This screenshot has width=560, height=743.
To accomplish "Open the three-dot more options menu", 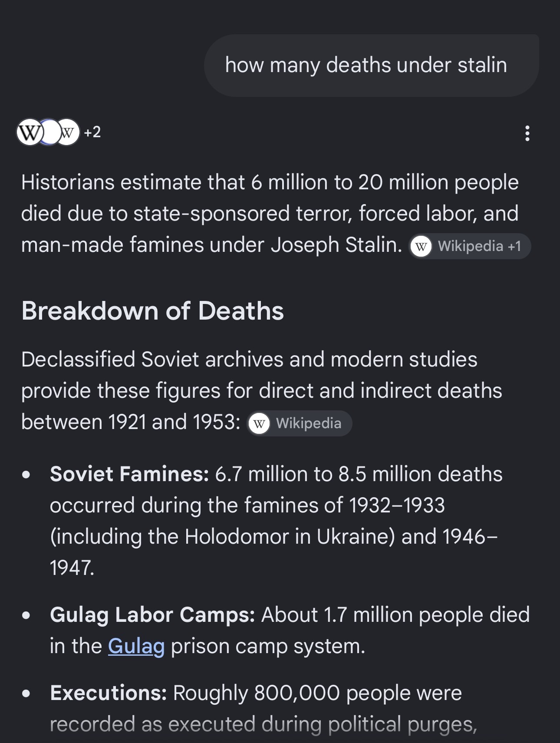I will point(527,133).
